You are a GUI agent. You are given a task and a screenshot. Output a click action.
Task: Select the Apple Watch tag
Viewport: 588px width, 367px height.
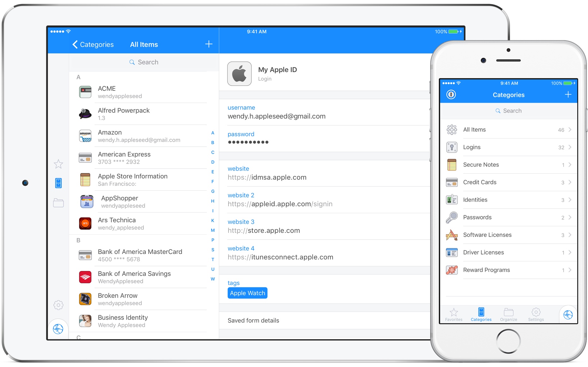[x=248, y=293]
